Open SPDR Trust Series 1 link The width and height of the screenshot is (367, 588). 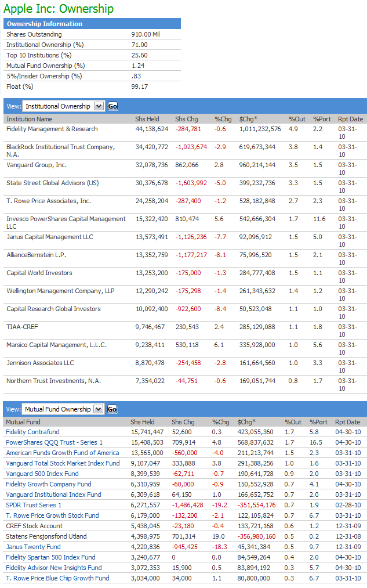pos(34,505)
